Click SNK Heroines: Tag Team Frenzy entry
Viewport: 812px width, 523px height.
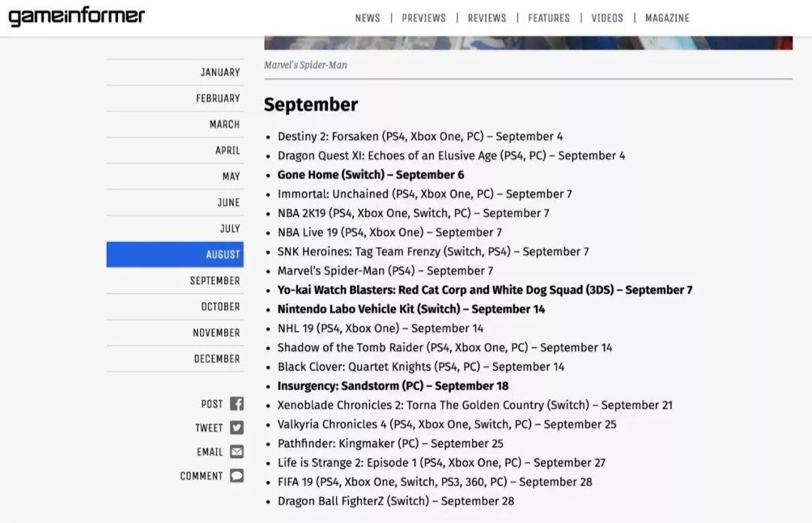[x=433, y=251]
